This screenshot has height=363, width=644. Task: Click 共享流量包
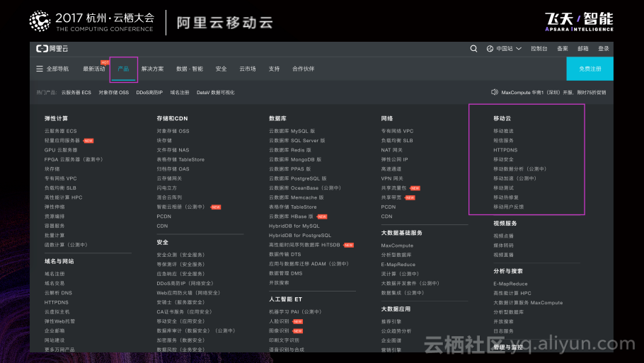(393, 188)
